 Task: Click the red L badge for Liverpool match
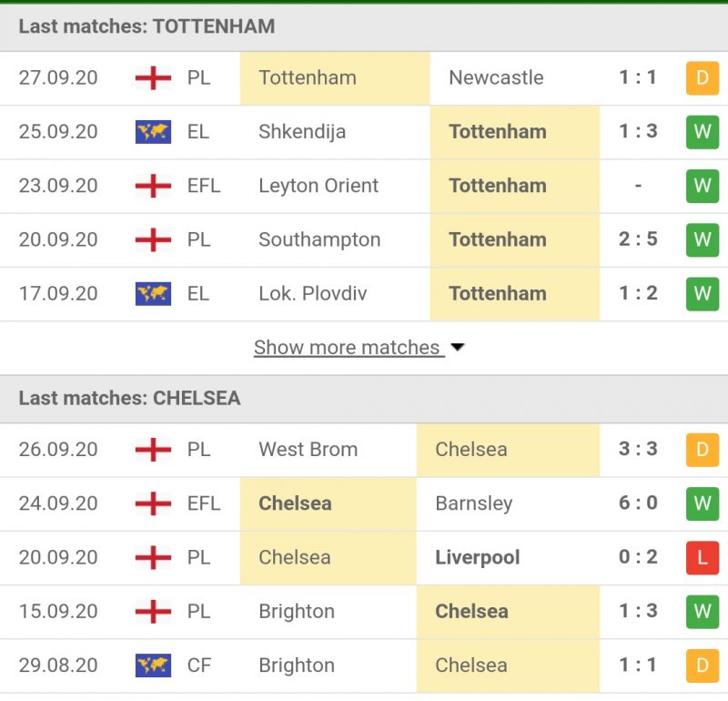tap(702, 557)
